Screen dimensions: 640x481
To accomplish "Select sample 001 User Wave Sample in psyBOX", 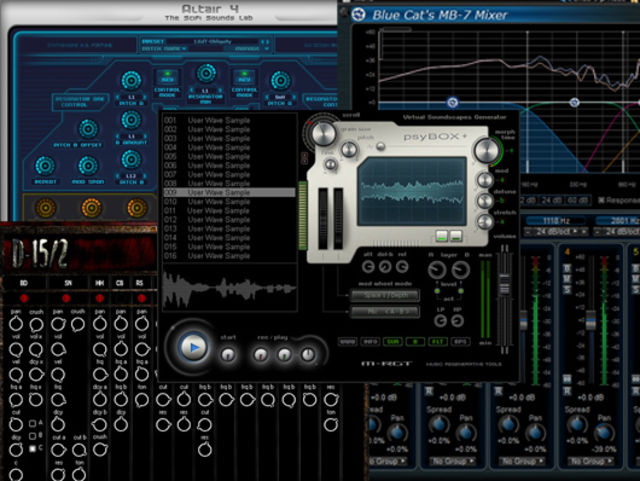I will [229, 120].
